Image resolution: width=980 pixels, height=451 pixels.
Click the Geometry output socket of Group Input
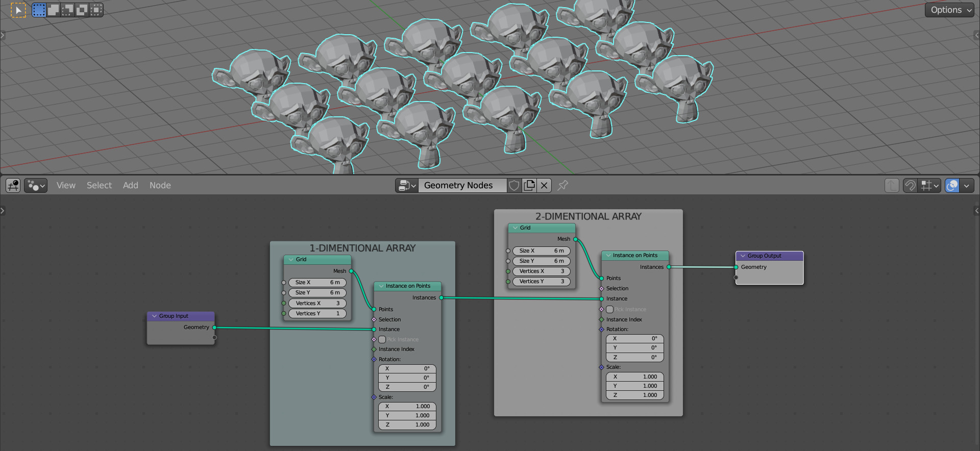pyautogui.click(x=214, y=328)
